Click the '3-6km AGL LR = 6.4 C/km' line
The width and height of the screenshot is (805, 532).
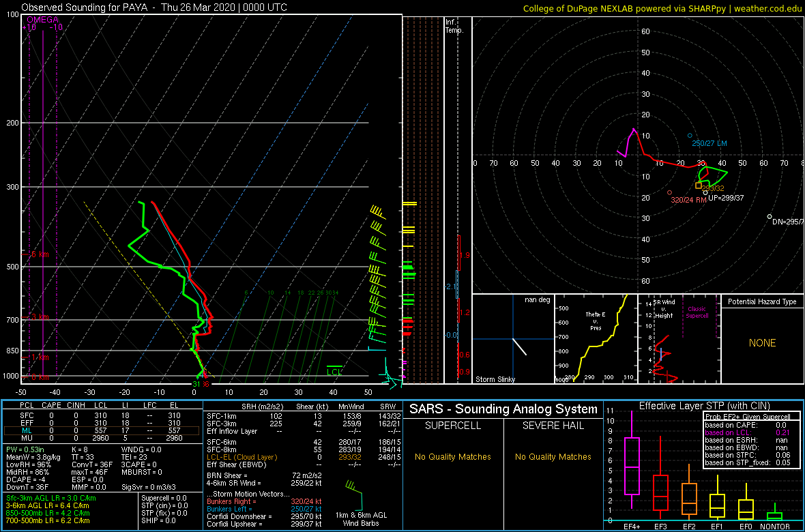(x=48, y=506)
